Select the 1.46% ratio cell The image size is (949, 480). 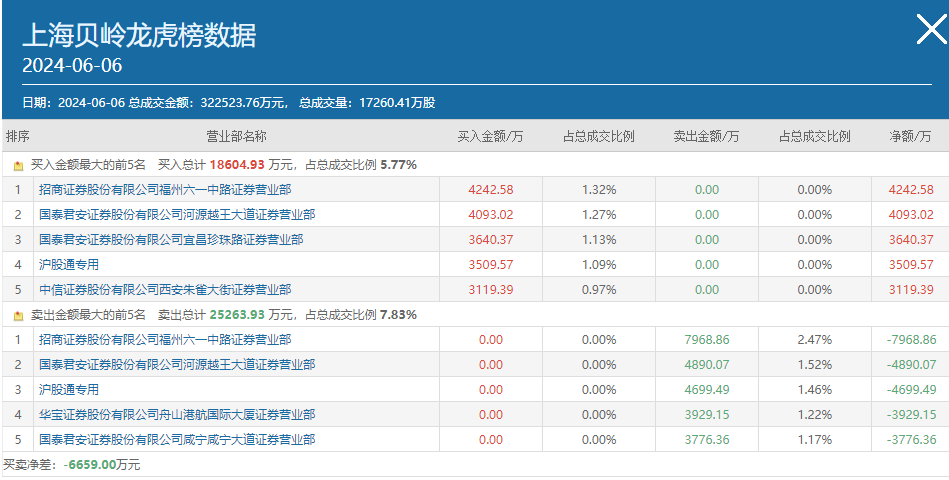click(x=815, y=389)
